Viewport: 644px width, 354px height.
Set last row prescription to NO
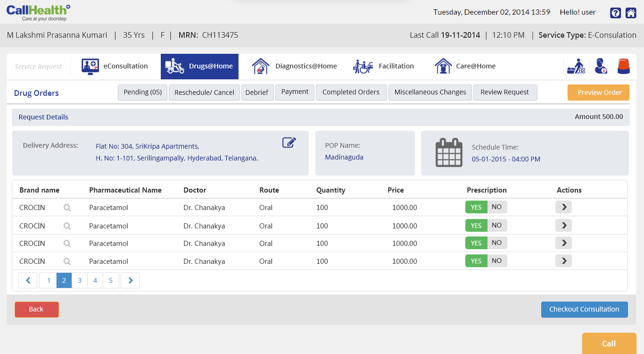497,261
